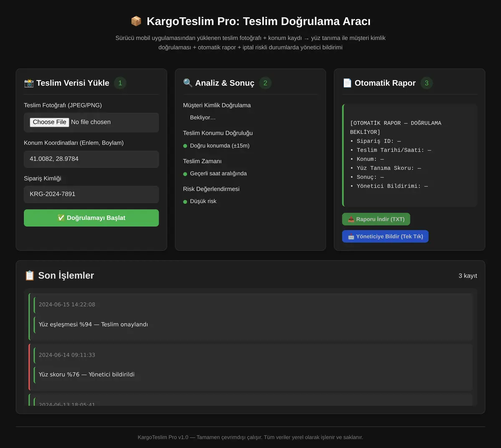Click log timestamp 2024-06-15 14:22:08

67,304
